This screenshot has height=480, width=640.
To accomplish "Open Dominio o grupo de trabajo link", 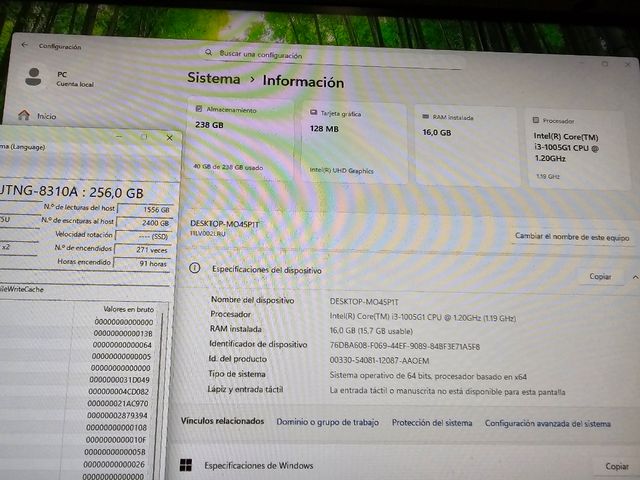I will (328, 423).
